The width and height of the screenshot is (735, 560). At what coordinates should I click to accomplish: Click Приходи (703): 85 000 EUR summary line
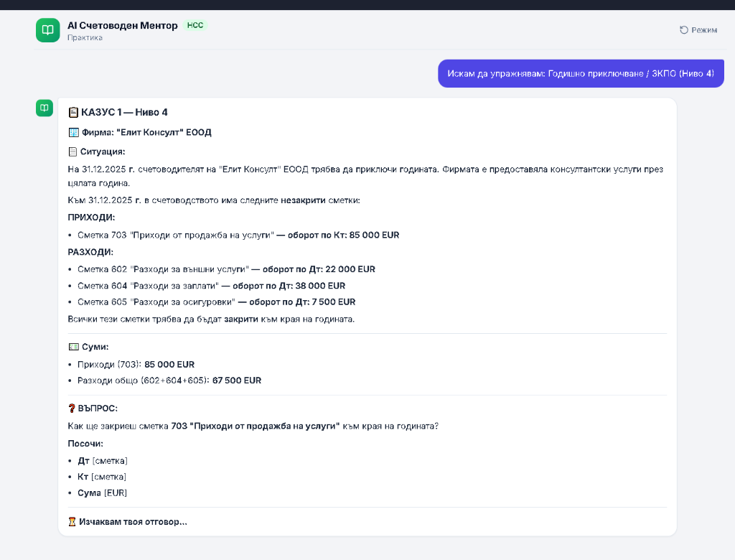point(136,365)
